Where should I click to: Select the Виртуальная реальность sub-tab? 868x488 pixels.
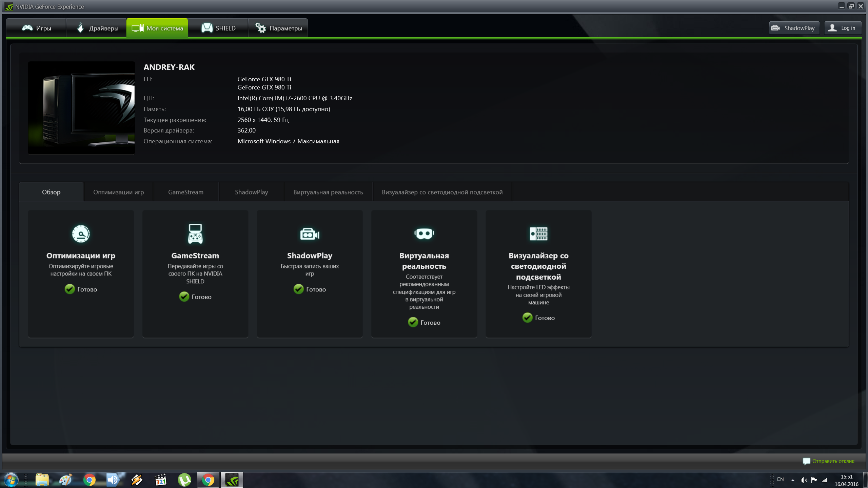point(328,192)
